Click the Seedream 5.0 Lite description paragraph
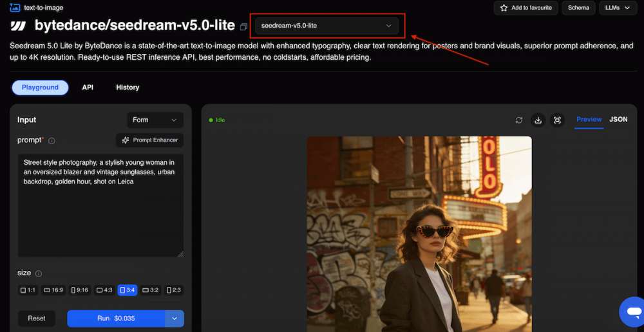The image size is (644, 332). click(x=321, y=51)
